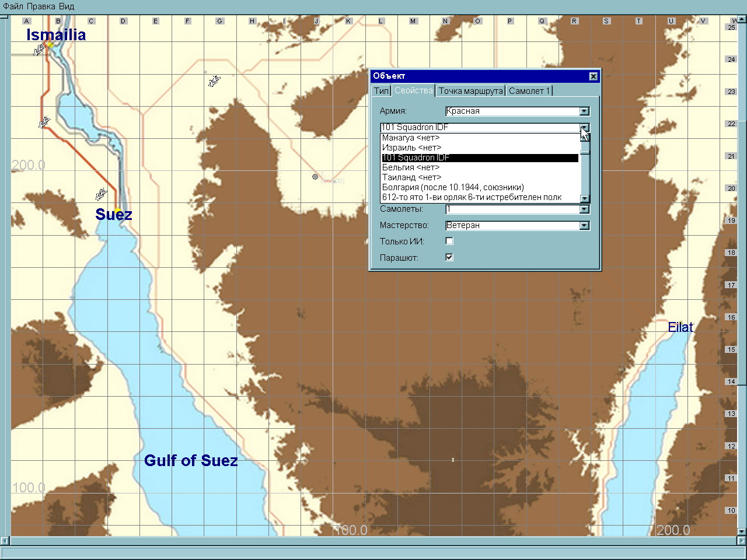Viewport: 747px width, 560px height.
Task: Click grid row number 24
Action: tap(731, 60)
